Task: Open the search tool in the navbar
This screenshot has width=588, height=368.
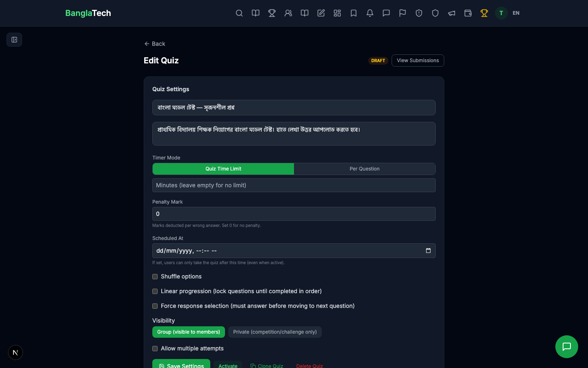Action: click(x=239, y=13)
